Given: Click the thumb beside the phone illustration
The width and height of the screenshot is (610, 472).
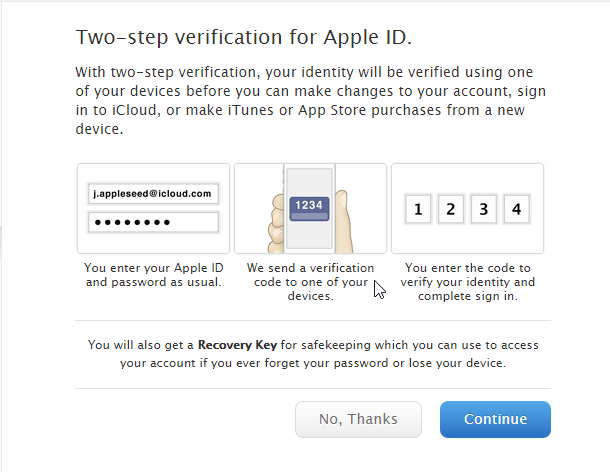Looking at the screenshot, I should tap(344, 221).
